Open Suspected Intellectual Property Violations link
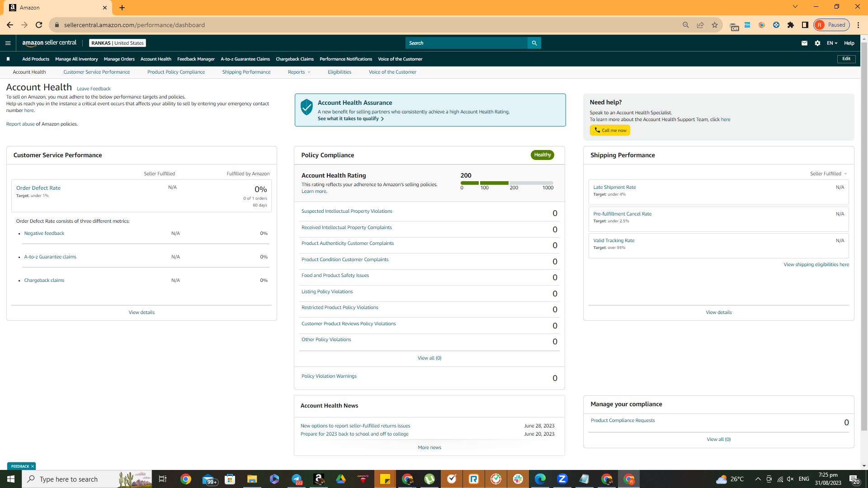The image size is (868, 488). [x=347, y=211]
